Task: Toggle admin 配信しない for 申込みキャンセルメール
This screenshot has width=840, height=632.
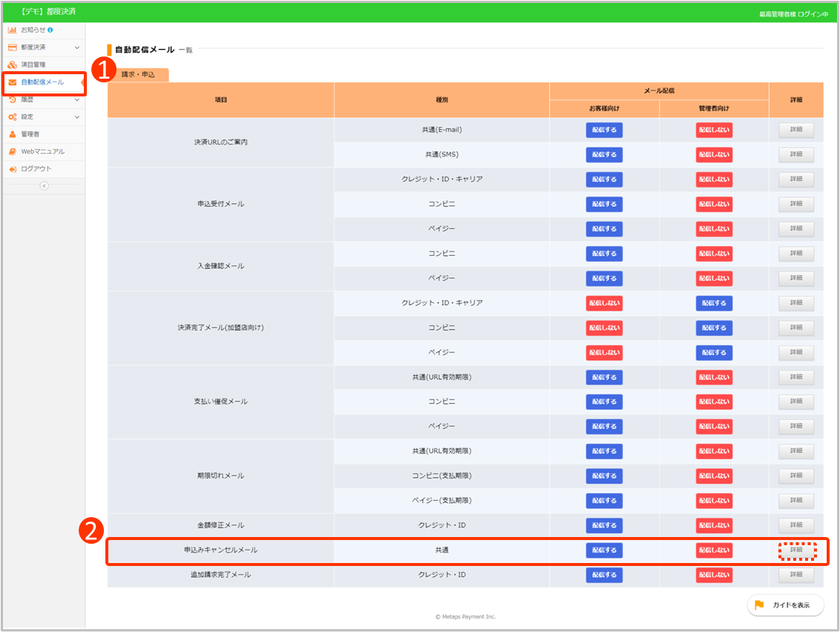Action: click(x=714, y=550)
